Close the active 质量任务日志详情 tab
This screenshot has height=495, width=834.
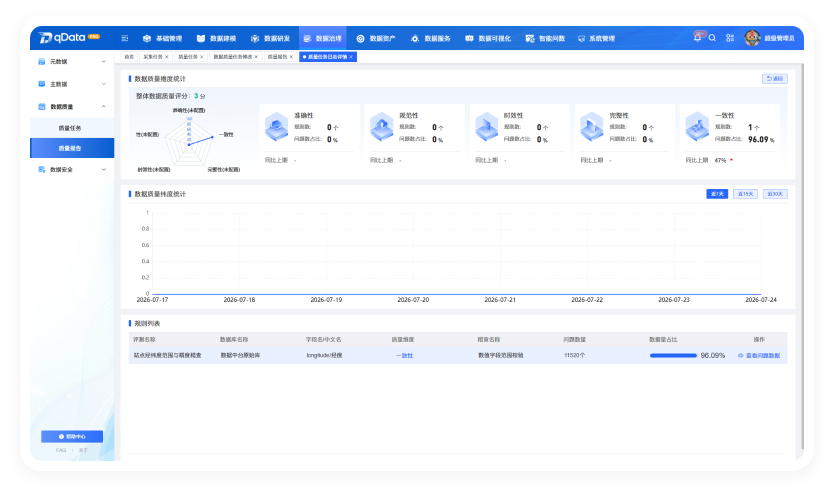tap(351, 57)
